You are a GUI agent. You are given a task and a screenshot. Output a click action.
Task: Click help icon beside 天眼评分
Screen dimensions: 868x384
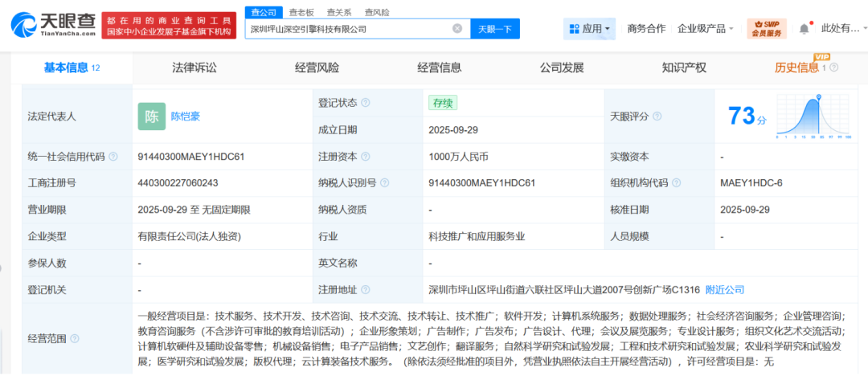(x=657, y=116)
